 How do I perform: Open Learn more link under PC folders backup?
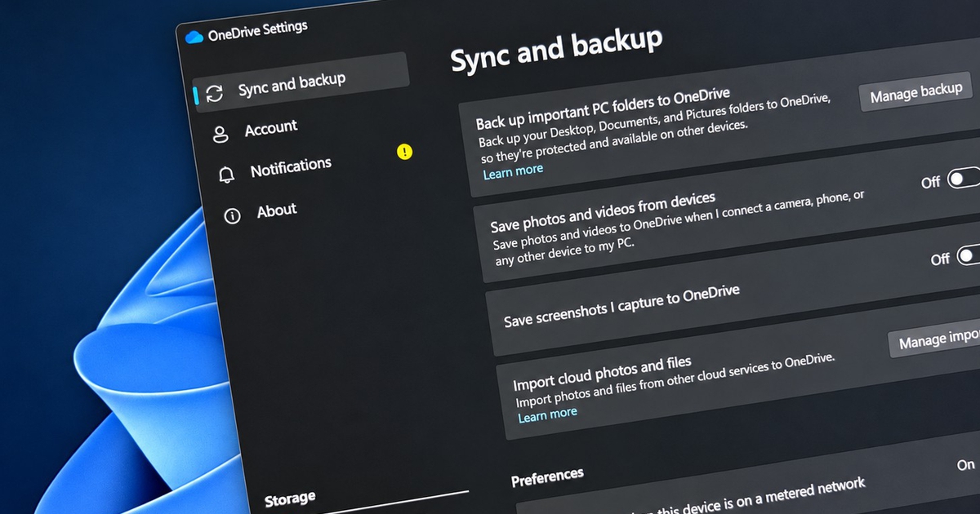513,171
